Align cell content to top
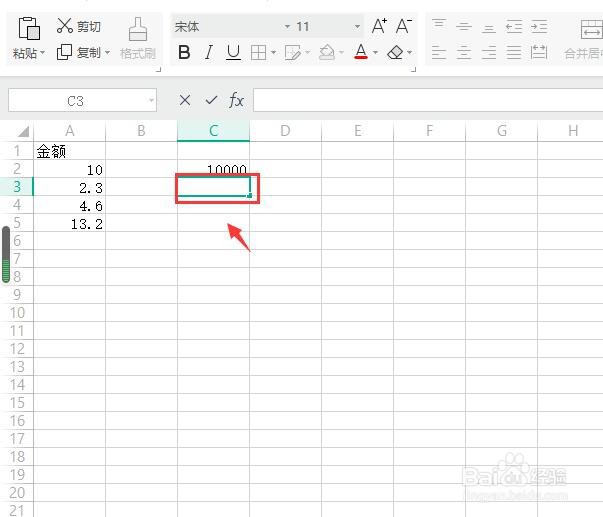 [439, 26]
